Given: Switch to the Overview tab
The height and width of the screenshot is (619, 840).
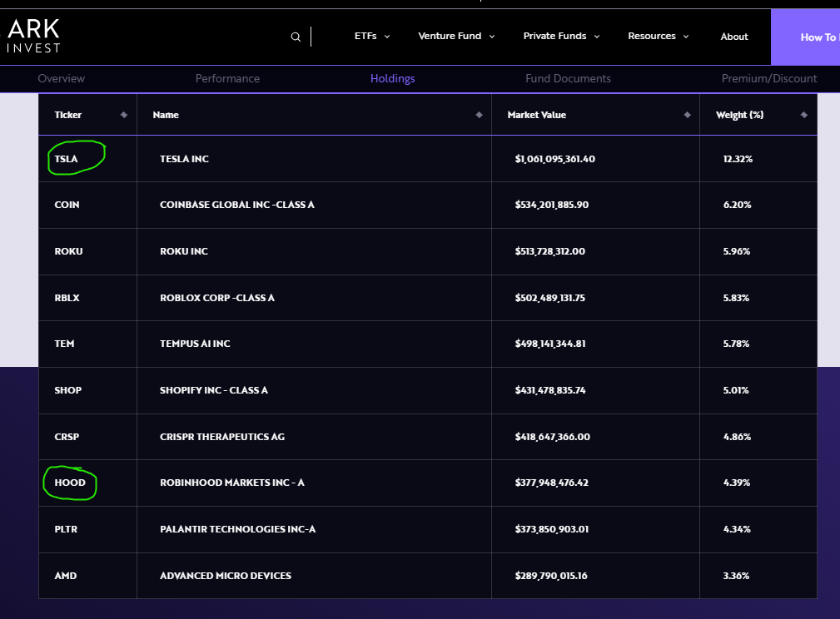Looking at the screenshot, I should 61,78.
